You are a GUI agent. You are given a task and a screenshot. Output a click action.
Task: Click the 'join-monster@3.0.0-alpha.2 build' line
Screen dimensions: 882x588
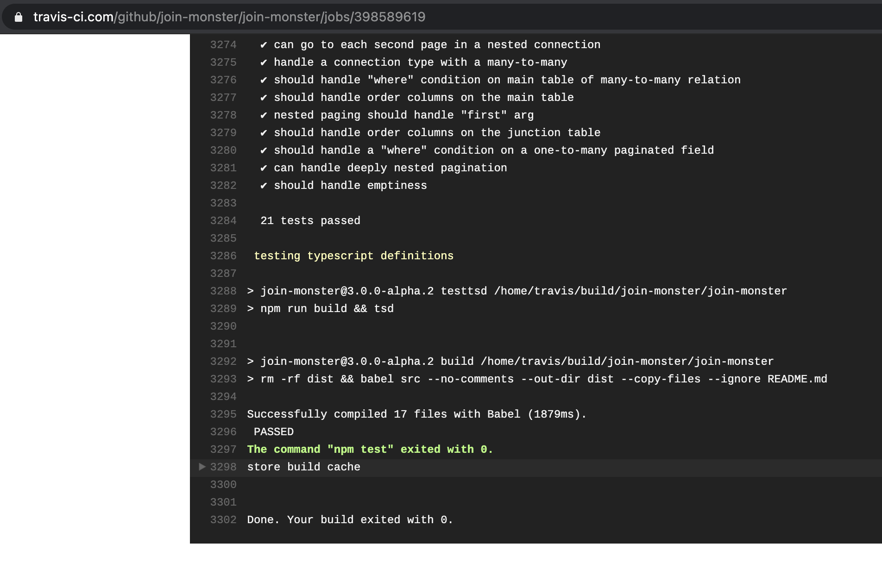pyautogui.click(x=510, y=362)
